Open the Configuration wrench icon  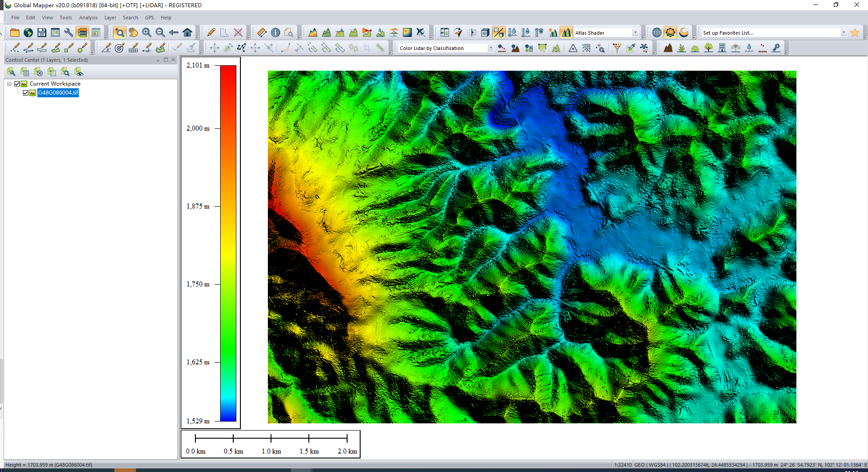68,32
